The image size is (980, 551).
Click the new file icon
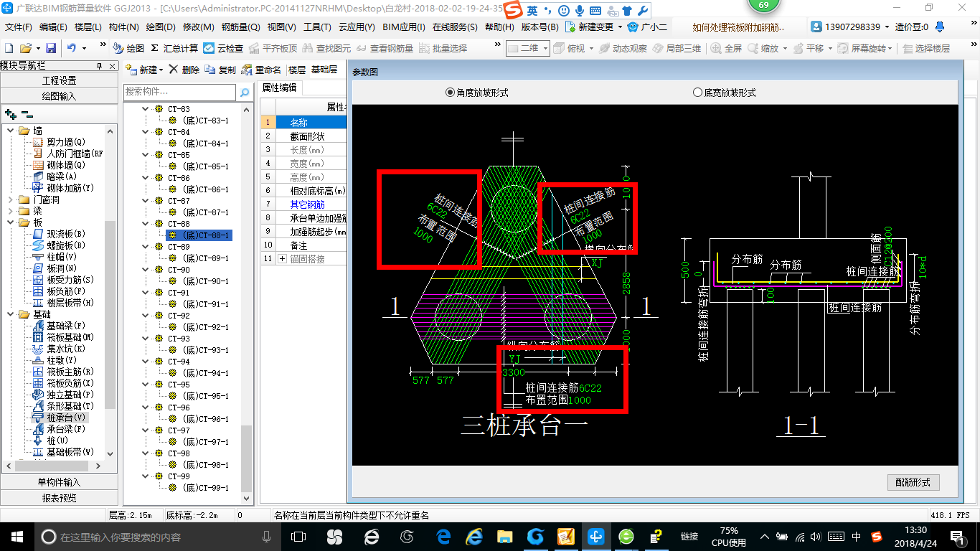pyautogui.click(x=9, y=48)
